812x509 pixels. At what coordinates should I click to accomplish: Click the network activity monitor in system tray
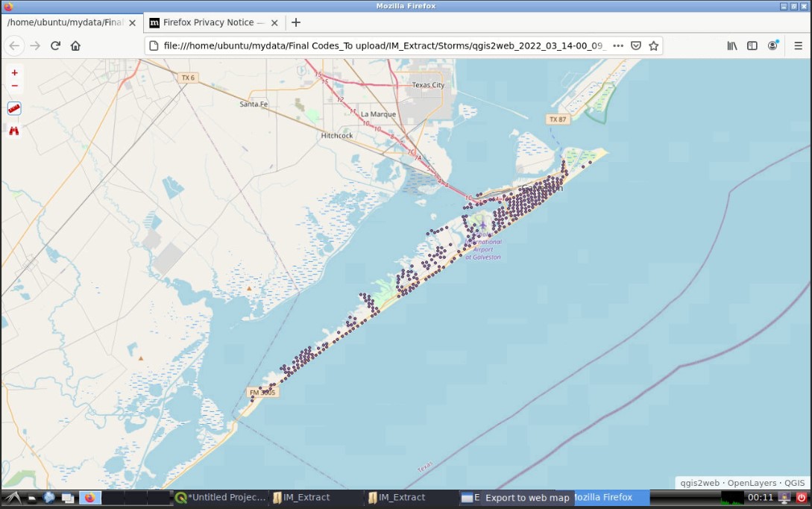[x=732, y=497]
